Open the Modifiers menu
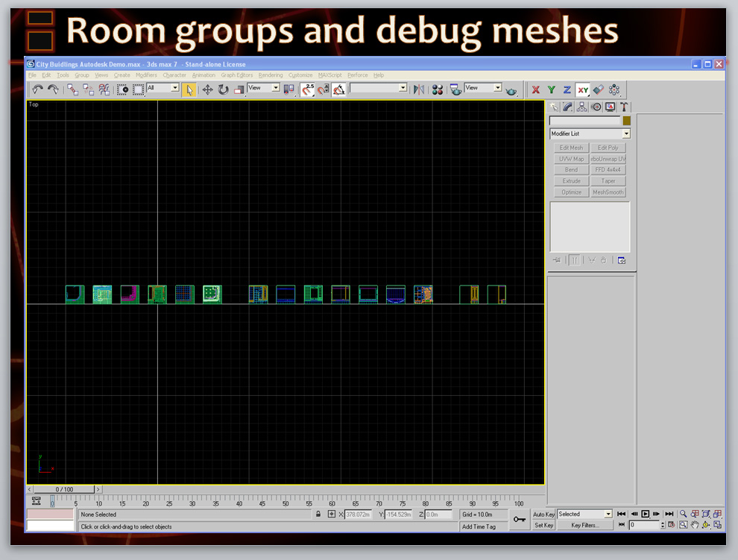 146,75
